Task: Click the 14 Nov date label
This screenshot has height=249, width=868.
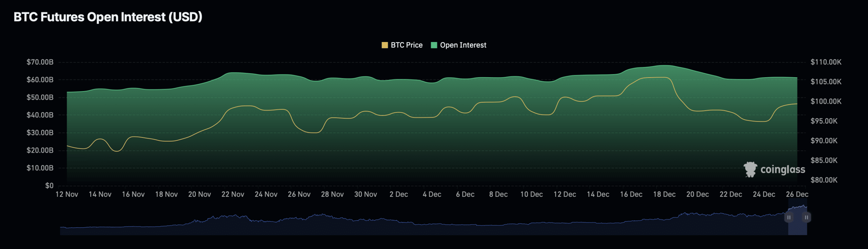Action: pyautogui.click(x=100, y=194)
